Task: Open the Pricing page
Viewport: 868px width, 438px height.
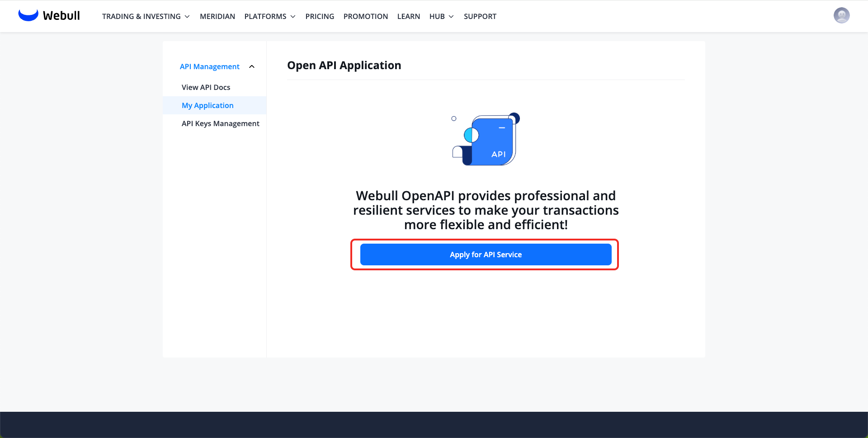Action: pyautogui.click(x=320, y=16)
